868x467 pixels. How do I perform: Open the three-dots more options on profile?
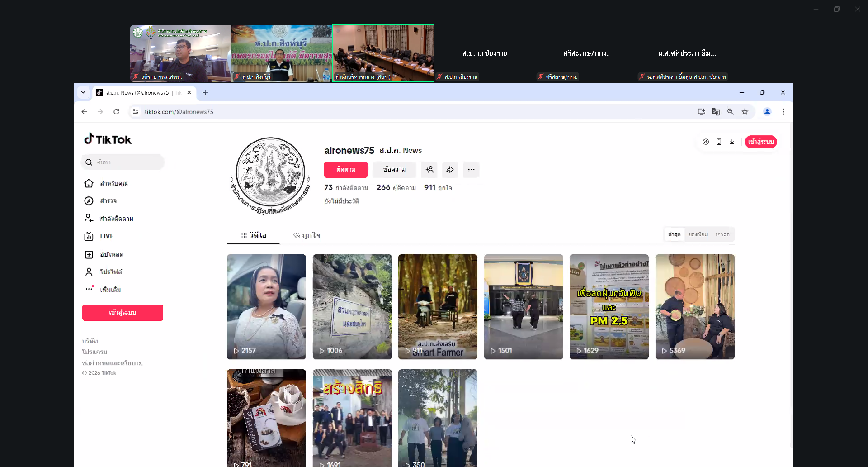click(471, 170)
